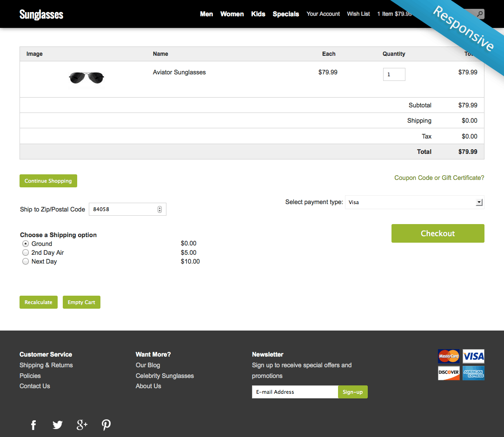
Task: Open the Facebook social icon
Action: click(x=33, y=425)
